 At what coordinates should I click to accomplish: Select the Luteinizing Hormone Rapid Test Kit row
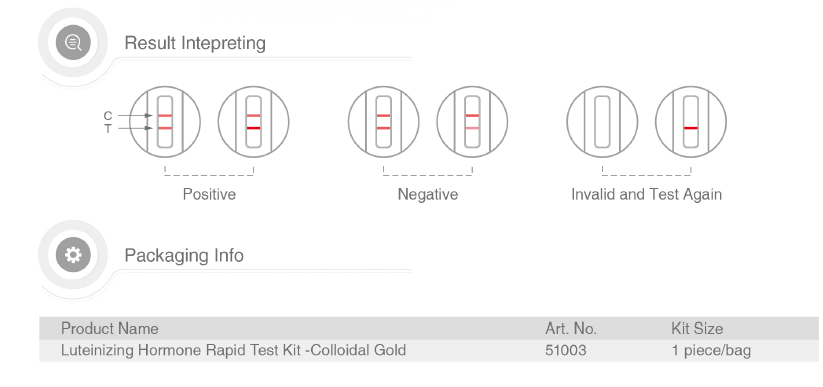[429, 350]
